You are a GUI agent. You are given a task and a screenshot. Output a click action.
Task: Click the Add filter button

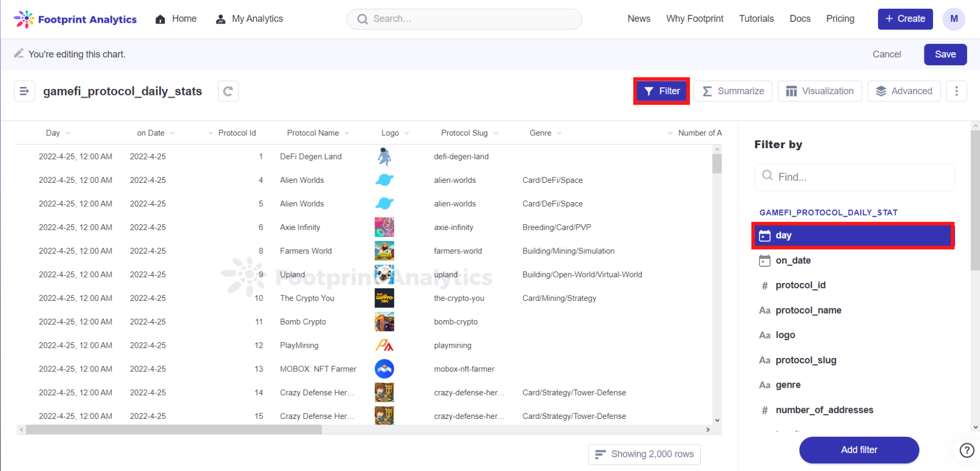pos(859,450)
